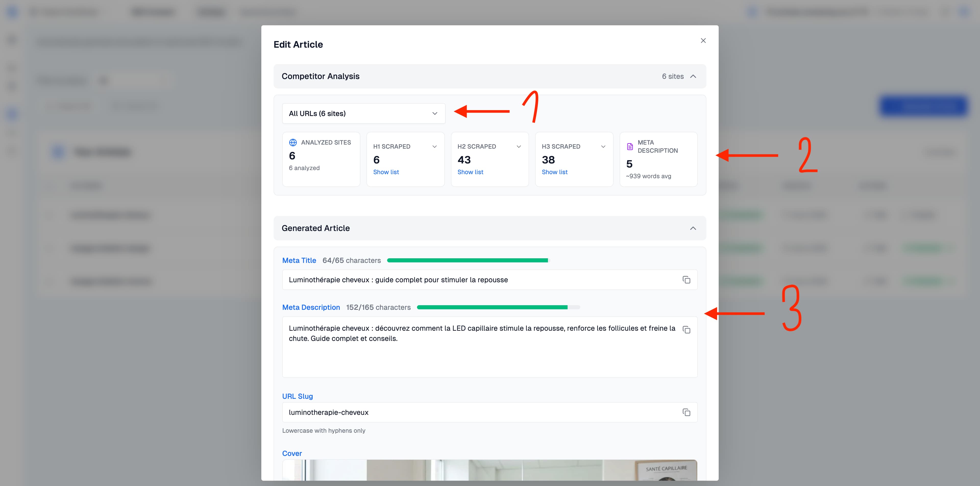Click the "64/65 characters" counter
This screenshot has height=486, width=980.
coord(351,261)
